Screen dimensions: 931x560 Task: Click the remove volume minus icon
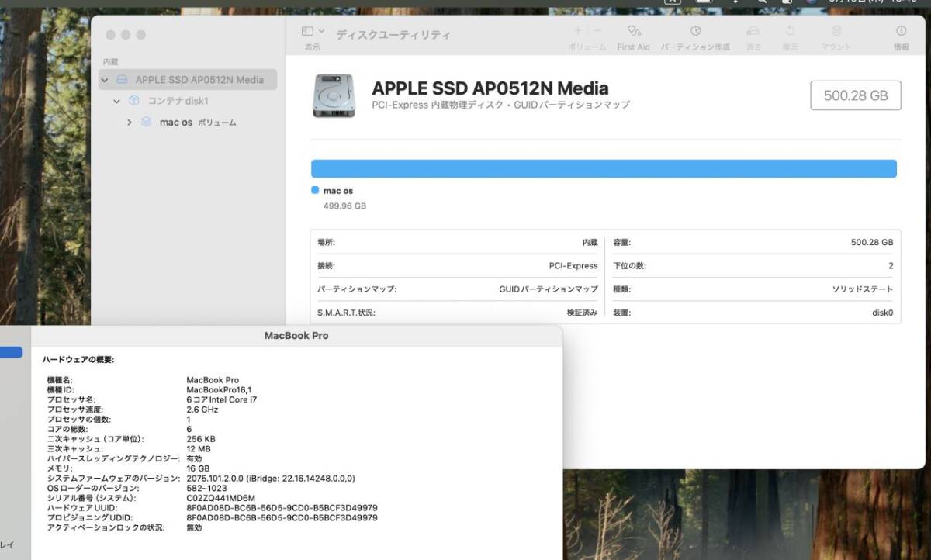tap(597, 31)
